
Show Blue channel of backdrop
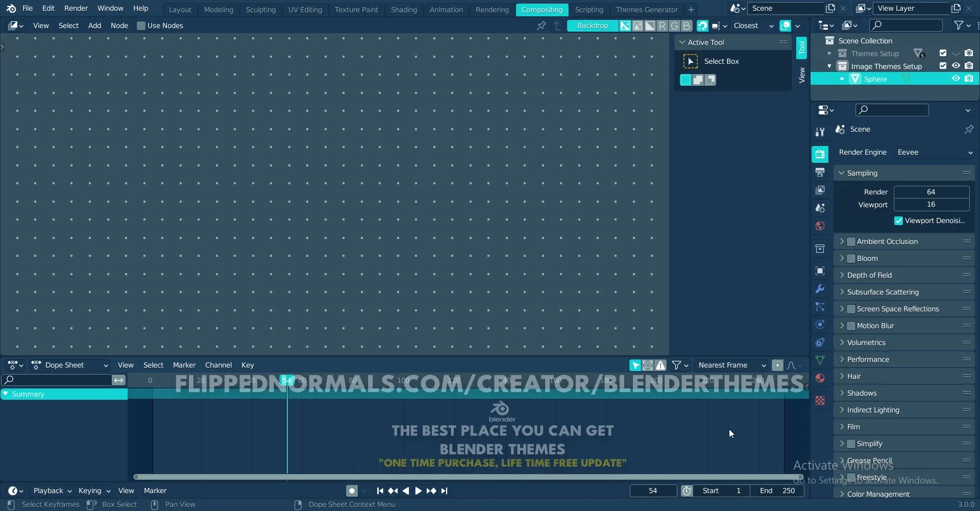coord(687,26)
